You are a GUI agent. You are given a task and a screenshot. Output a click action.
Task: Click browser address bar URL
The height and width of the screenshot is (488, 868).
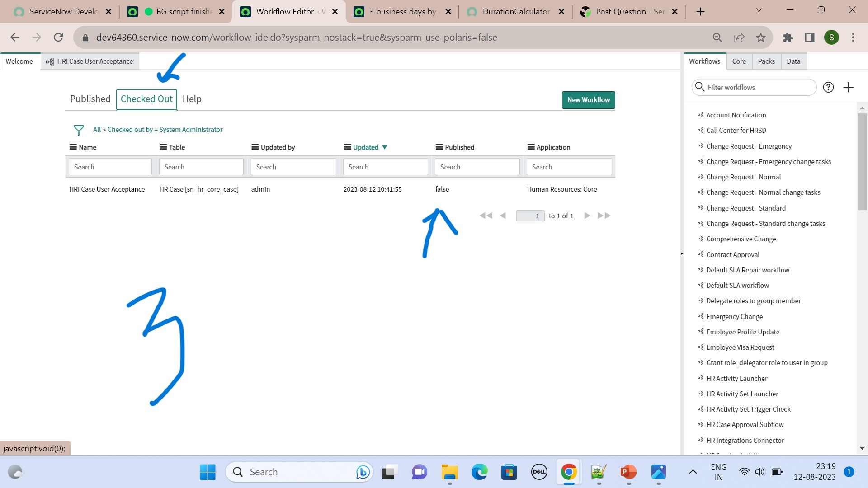[296, 38]
